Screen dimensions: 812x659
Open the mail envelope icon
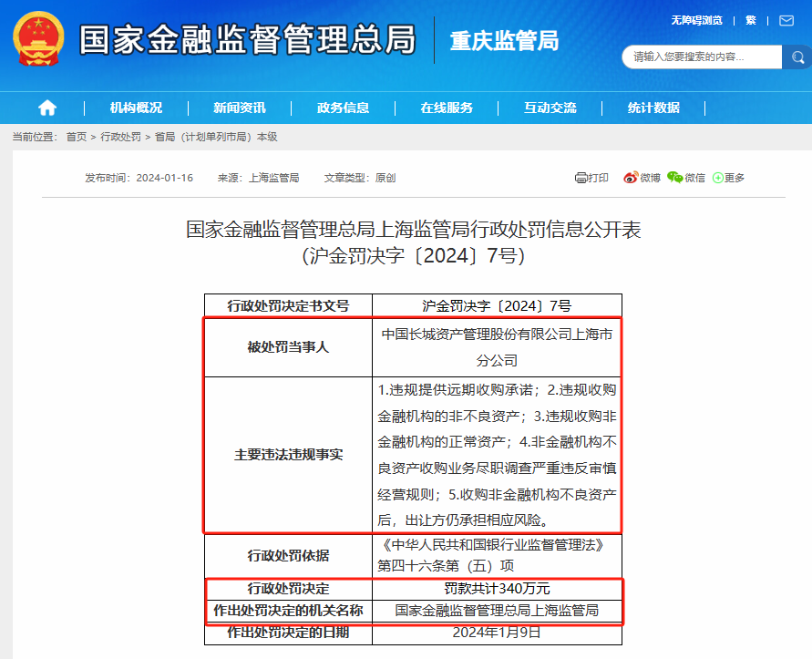tap(786, 21)
